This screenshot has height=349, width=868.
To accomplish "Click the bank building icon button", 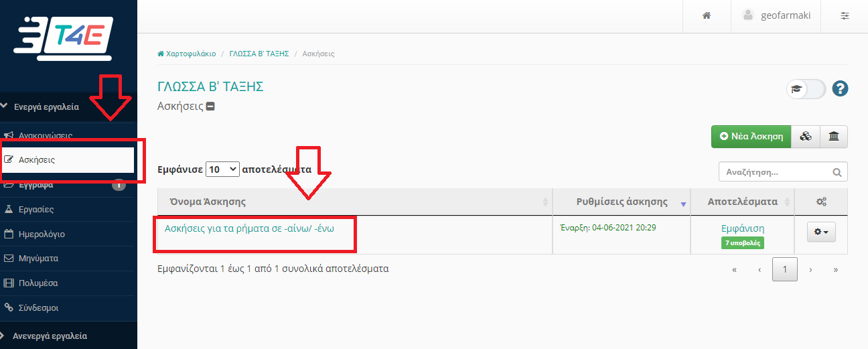I will click(834, 136).
